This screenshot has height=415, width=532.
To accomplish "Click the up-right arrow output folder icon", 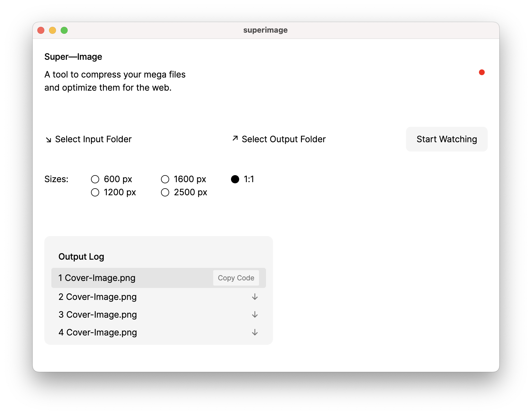I will [235, 138].
